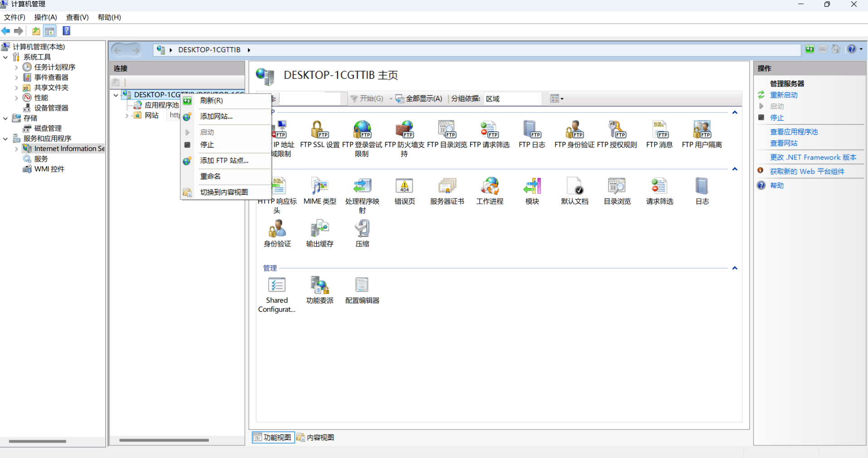Open the 压缩 feature icon

362,234
